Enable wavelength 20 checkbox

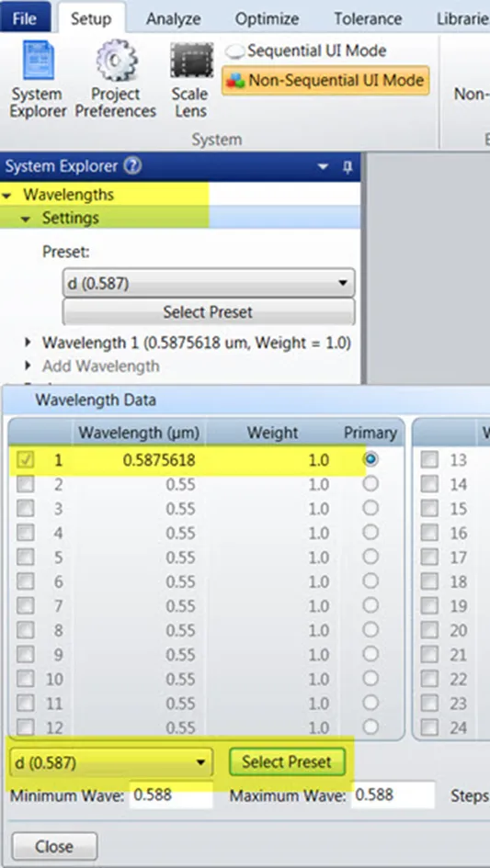(429, 630)
